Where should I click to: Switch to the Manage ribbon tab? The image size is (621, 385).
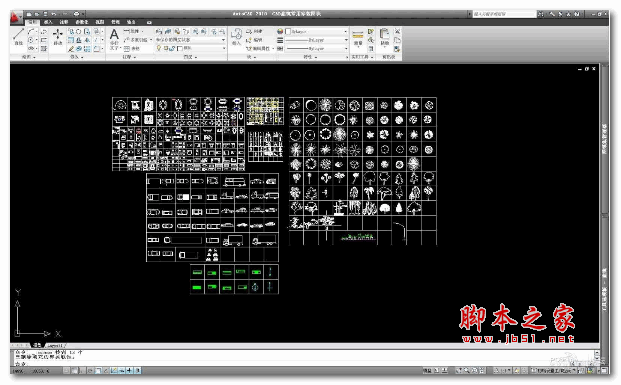point(115,22)
